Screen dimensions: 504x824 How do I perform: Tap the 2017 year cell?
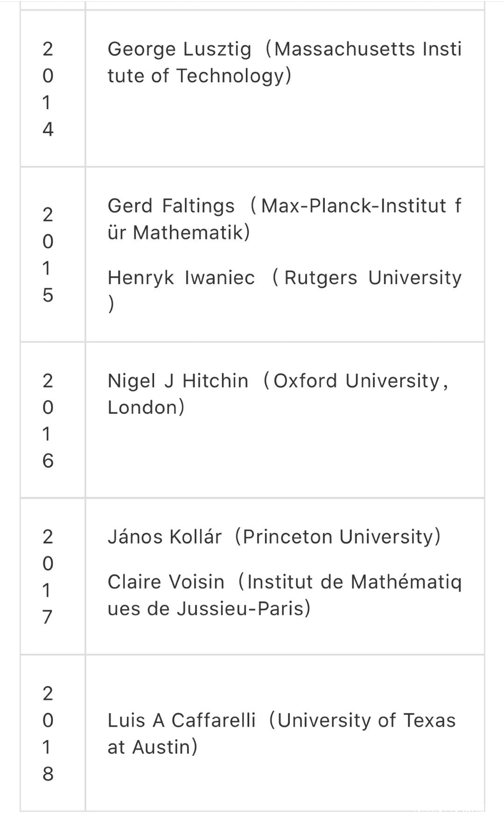pos(48,577)
